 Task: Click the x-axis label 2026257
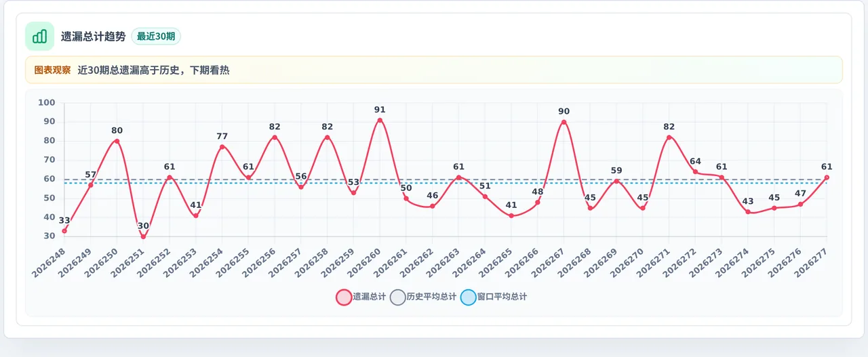(x=285, y=262)
